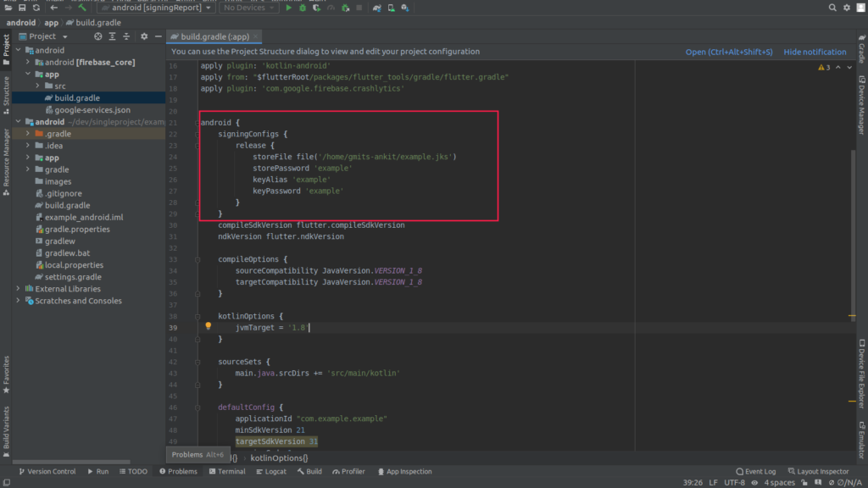This screenshot has width=868, height=488.
Task: Open Search Everywhere with the magnifier icon
Action: 832,7
